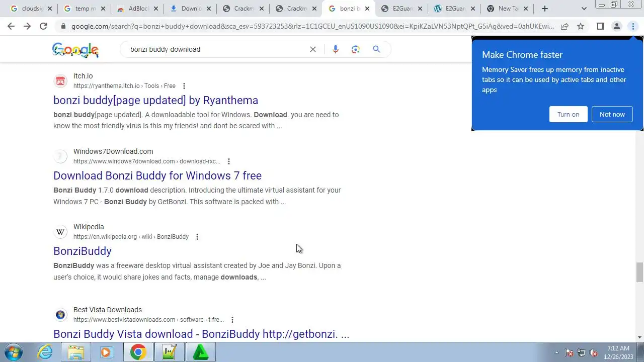Click the Itch.io favicon next to the result
Screen dimensions: 644x362
[60, 81]
